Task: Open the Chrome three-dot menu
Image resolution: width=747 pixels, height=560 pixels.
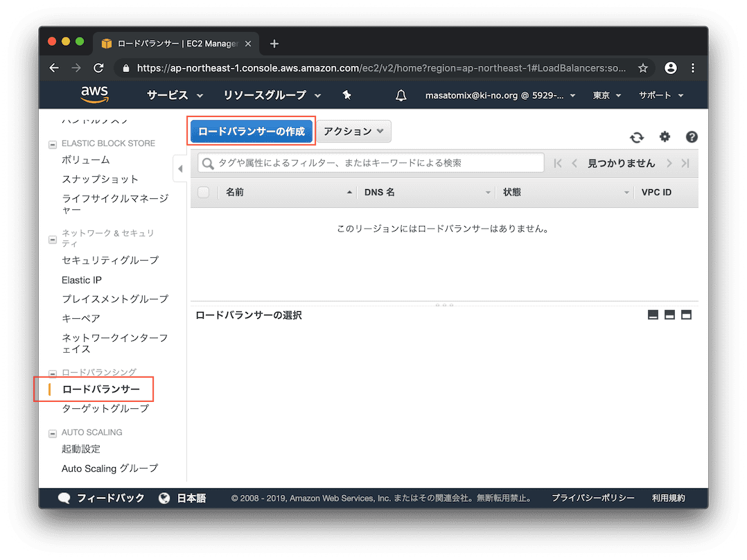Action: [693, 68]
